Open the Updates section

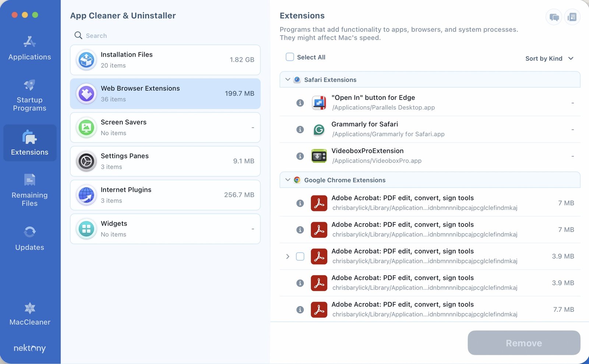tap(29, 238)
